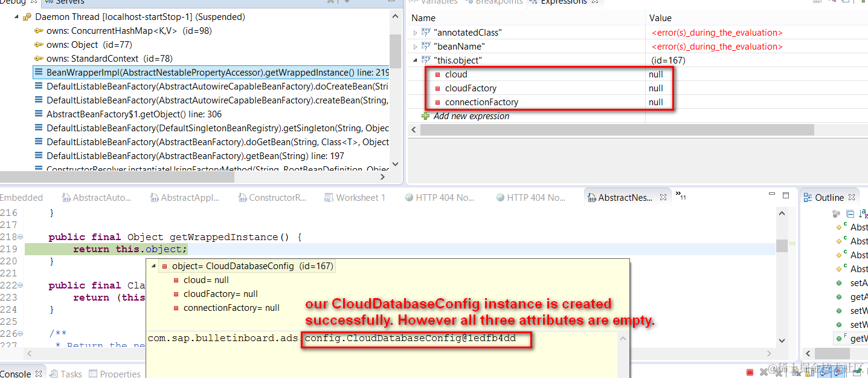Click the editor vertical scroll-up arrow
868x378 pixels.
click(781, 213)
